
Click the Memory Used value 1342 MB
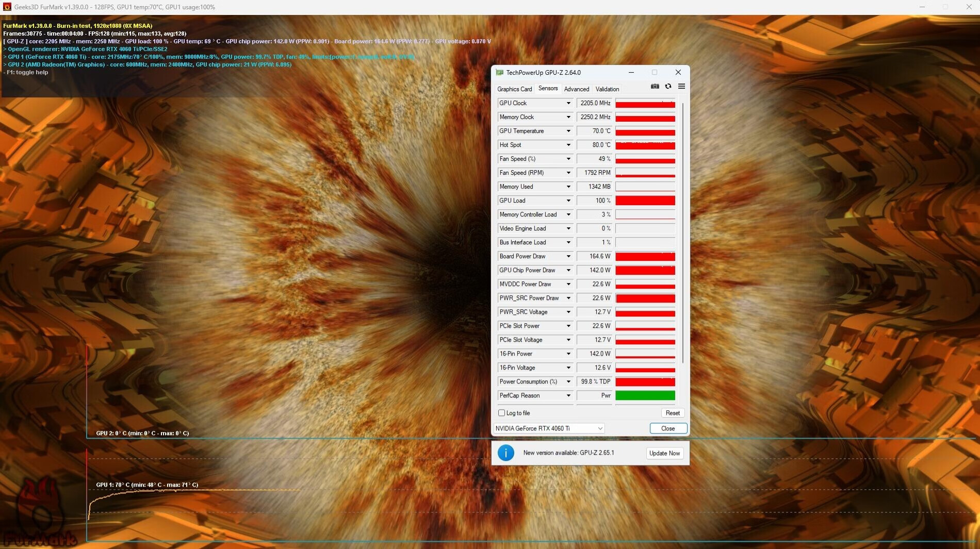(x=594, y=187)
